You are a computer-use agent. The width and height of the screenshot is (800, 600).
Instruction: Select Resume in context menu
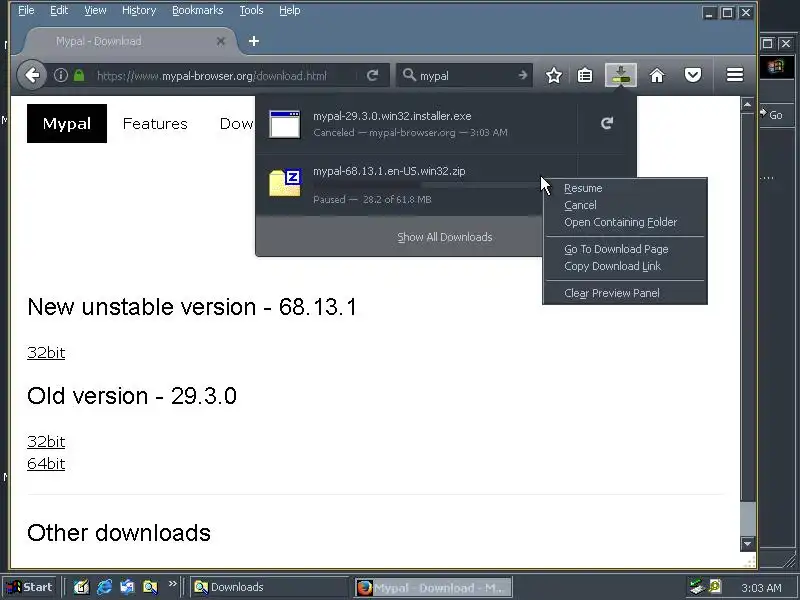coord(624,188)
